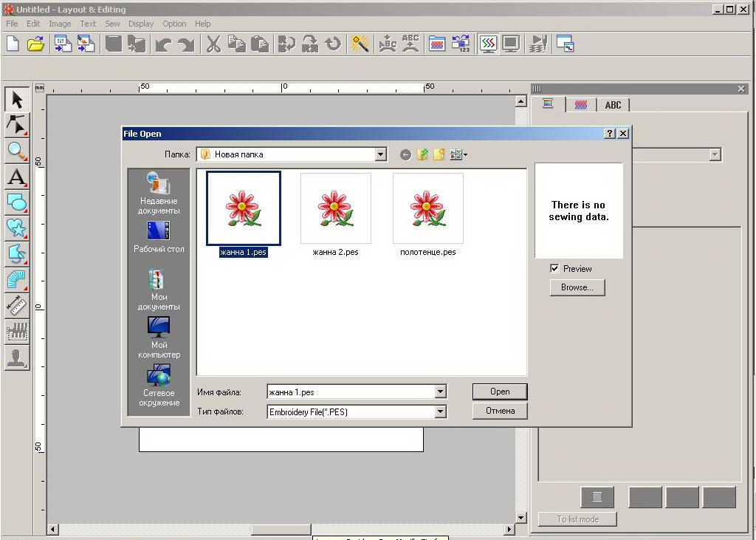Open Рабочий стол location in sidebar
Image resolution: width=756 pixels, height=540 pixels.
tap(159, 237)
